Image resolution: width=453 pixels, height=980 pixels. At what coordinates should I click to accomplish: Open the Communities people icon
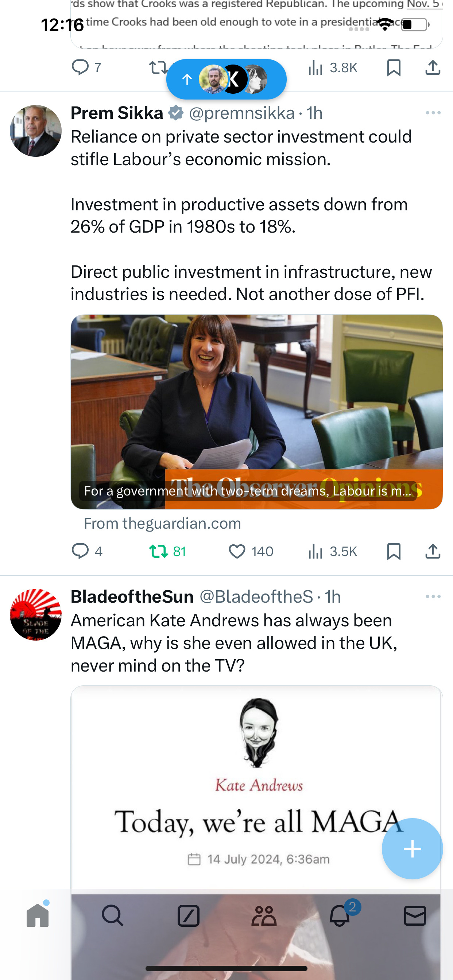click(x=264, y=915)
